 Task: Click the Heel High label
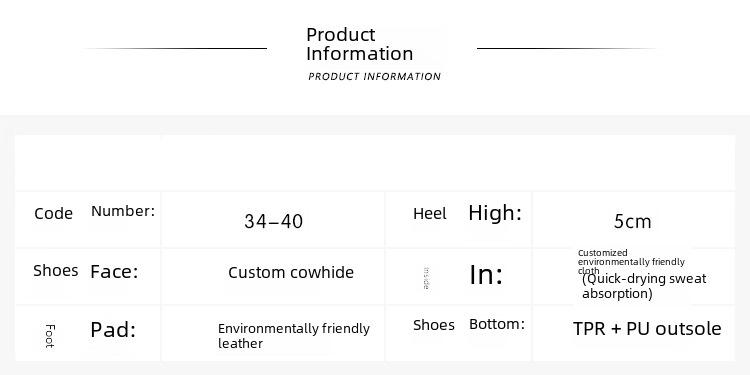tap(467, 213)
